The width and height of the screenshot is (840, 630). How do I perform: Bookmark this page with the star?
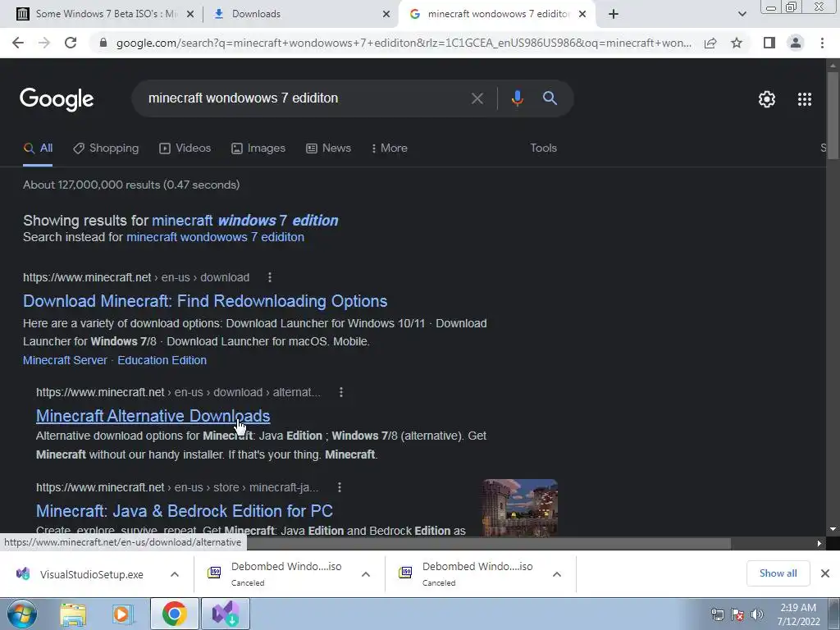(x=737, y=43)
